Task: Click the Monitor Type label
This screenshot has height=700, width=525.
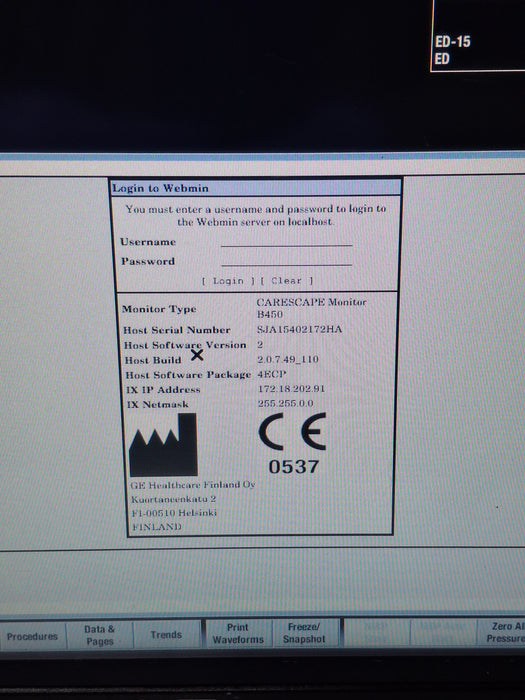Action: (x=159, y=309)
